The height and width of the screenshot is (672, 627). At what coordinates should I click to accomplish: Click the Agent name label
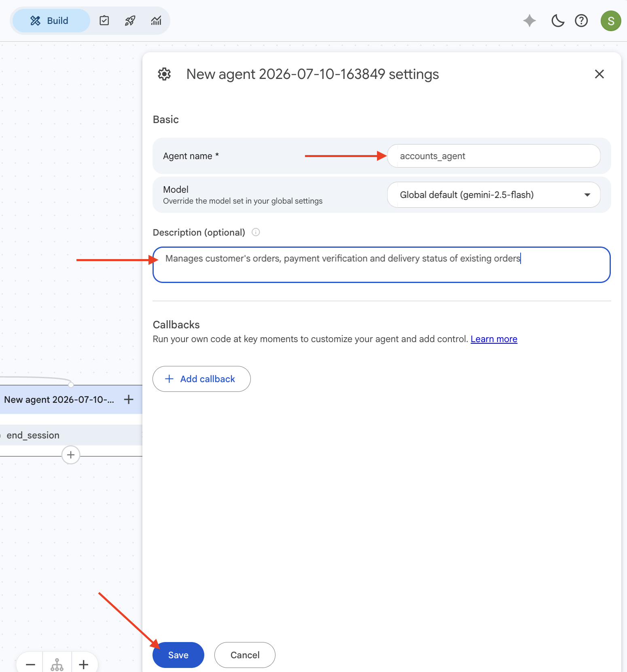click(x=191, y=156)
